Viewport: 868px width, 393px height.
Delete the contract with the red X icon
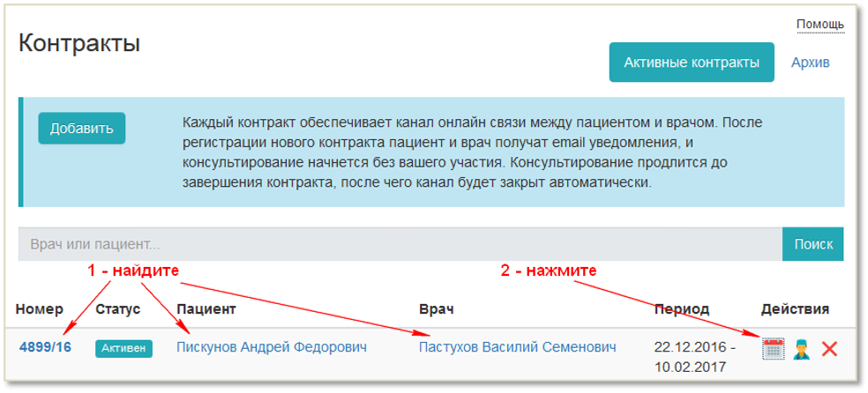(x=829, y=349)
